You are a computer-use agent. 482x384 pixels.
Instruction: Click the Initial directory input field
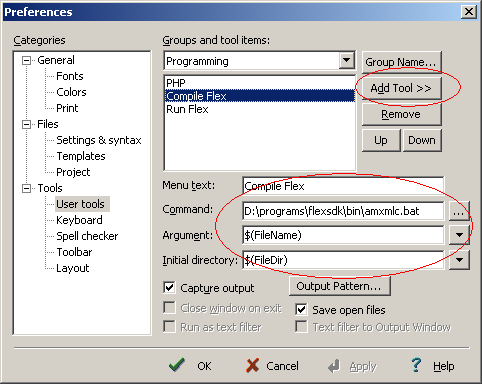tap(343, 260)
